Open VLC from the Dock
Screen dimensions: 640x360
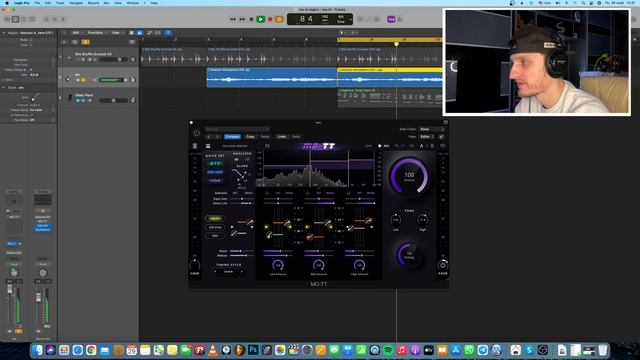point(213,350)
